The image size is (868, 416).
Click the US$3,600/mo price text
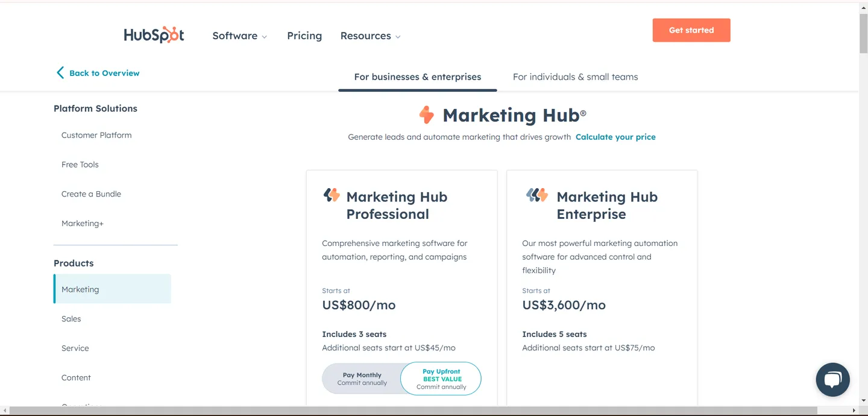(x=564, y=305)
